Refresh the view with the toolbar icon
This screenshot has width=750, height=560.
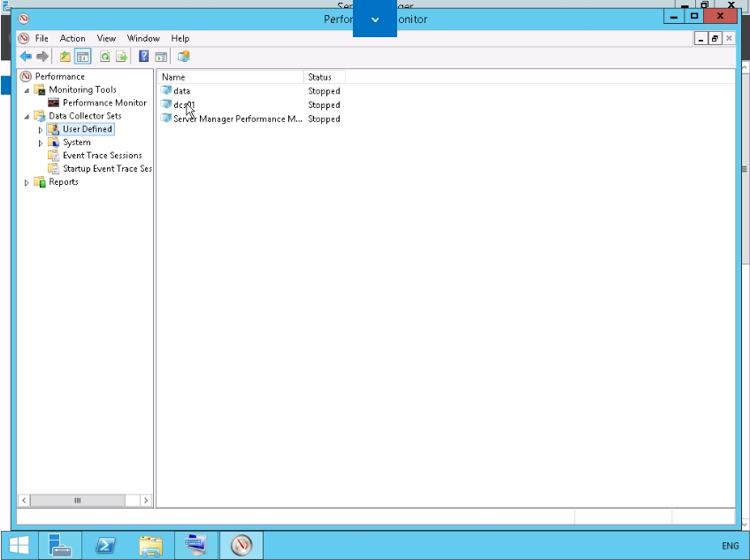click(104, 57)
